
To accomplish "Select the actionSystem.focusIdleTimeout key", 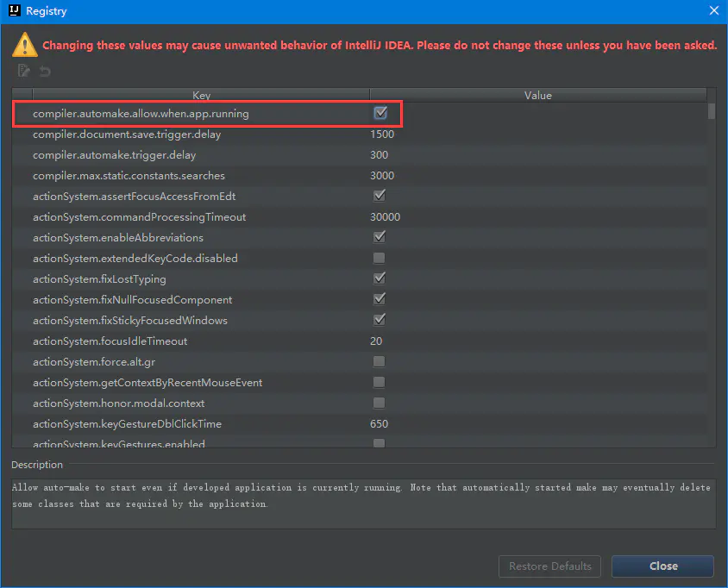I will coord(110,341).
